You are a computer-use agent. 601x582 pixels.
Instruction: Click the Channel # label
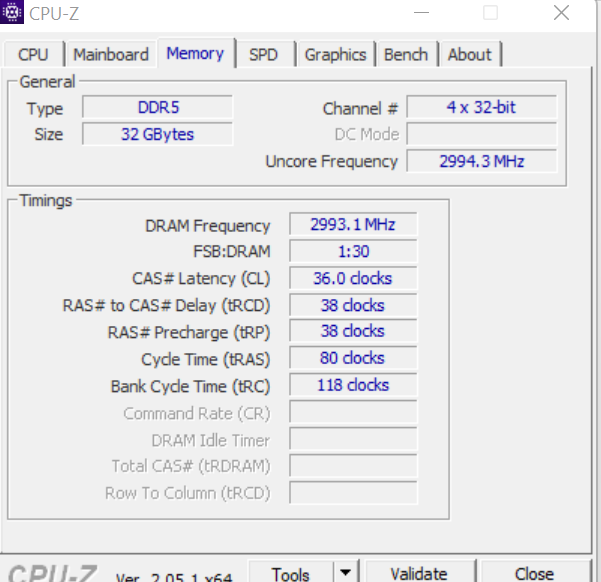(360, 109)
